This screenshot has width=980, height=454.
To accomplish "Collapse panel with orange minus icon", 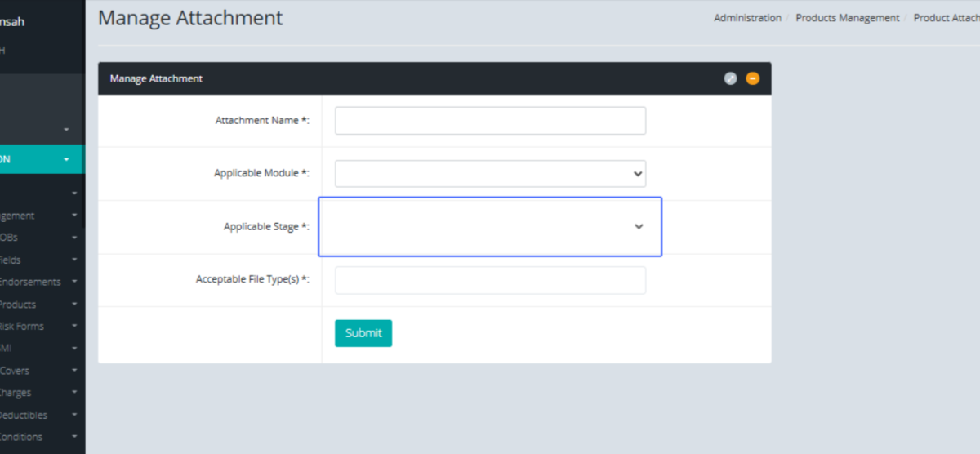I will pyautogui.click(x=752, y=78).
